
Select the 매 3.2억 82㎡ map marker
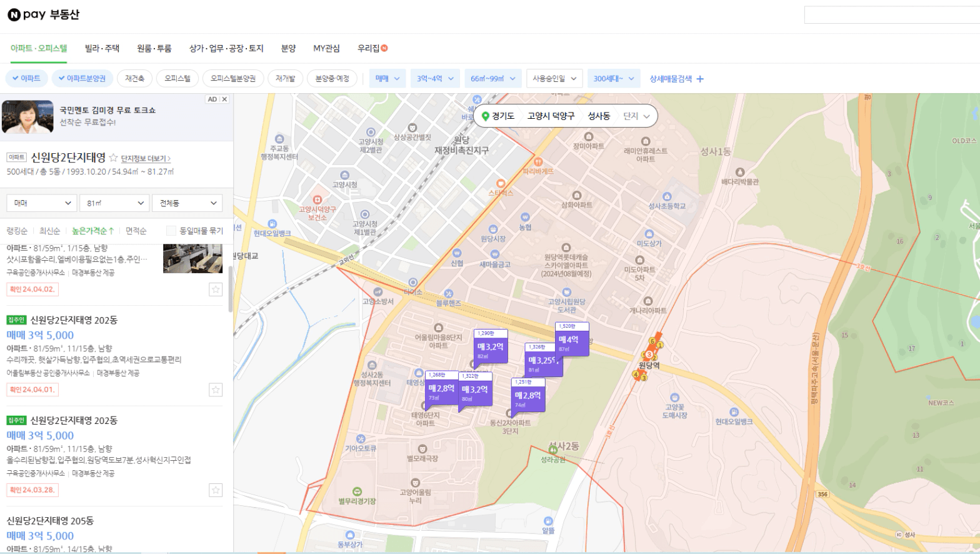click(x=491, y=346)
